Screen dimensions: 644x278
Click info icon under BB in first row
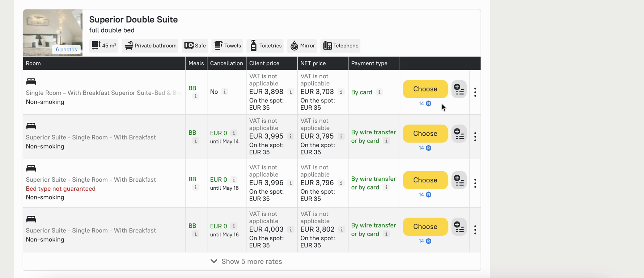[x=196, y=96]
